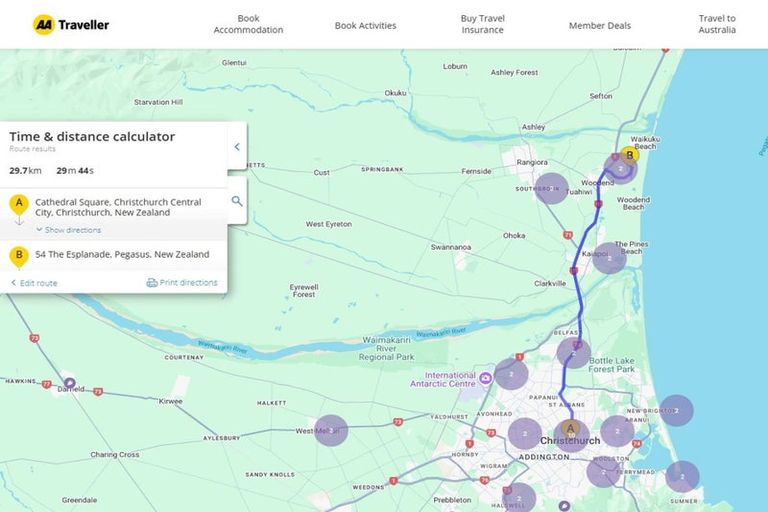This screenshot has height=512, width=768.
Task: Select the purple cluster marker near West Melton
Action: click(331, 430)
